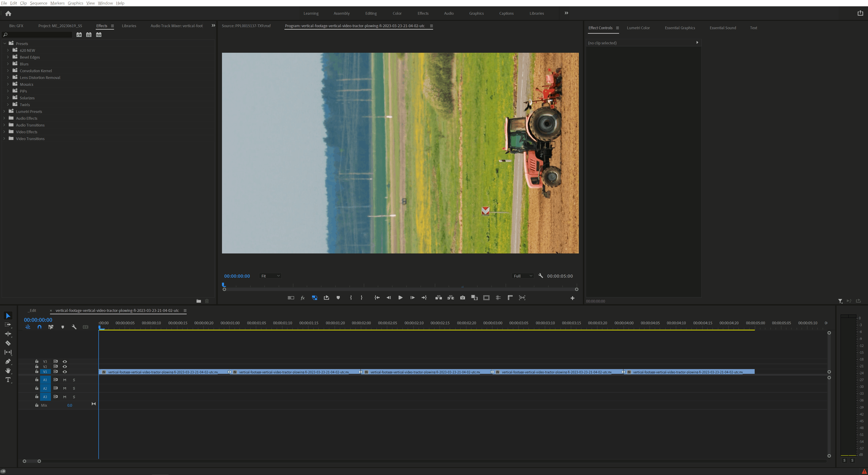
Task: Click the Export Frame camera icon
Action: click(462, 298)
